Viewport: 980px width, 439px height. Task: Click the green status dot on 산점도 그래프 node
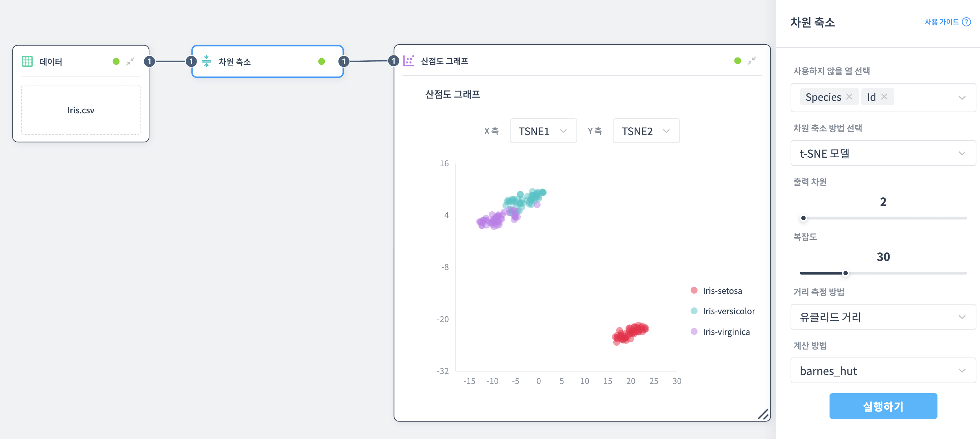(x=737, y=60)
